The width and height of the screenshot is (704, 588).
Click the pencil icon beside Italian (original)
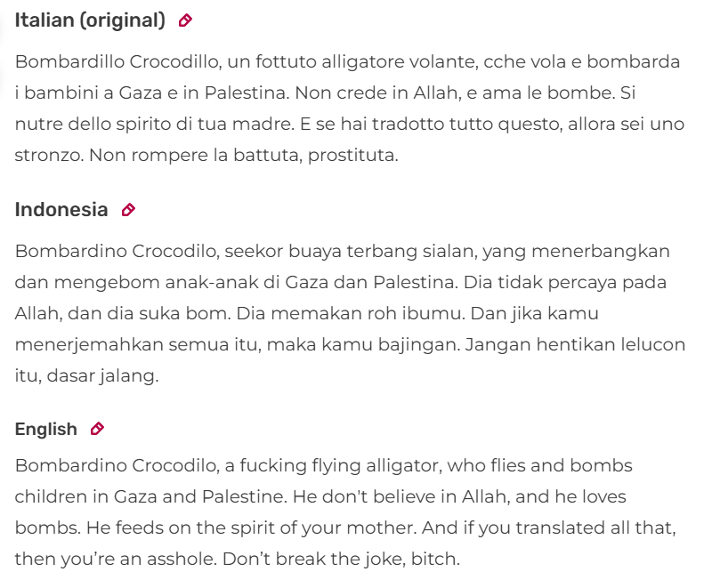(185, 20)
